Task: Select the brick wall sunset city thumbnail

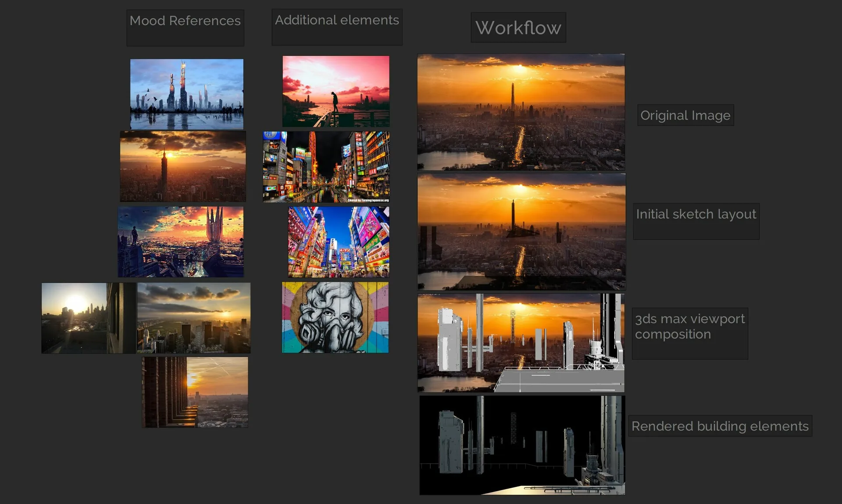Action: [x=195, y=392]
